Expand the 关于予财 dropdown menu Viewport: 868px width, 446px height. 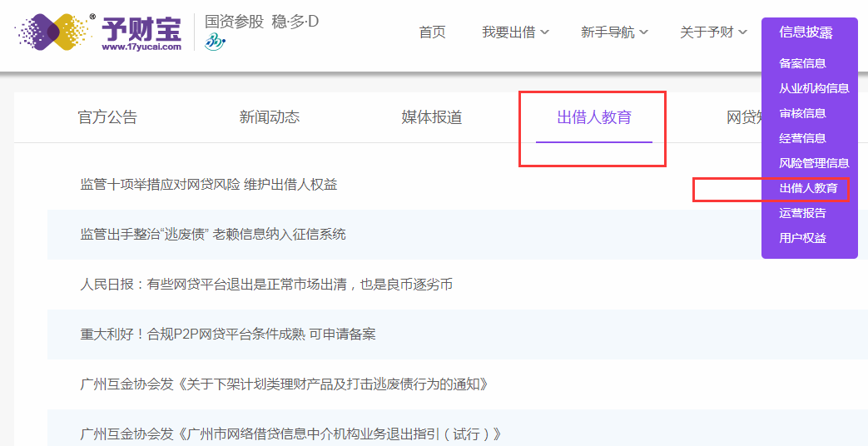tap(713, 32)
